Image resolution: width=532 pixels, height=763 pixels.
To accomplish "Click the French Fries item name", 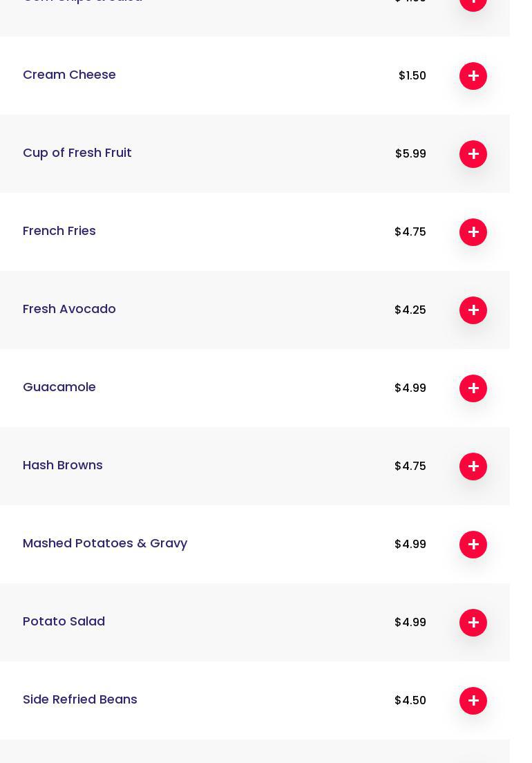I will [59, 231].
